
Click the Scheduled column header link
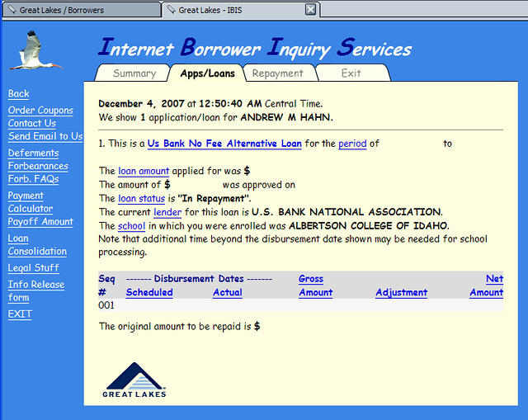149,292
